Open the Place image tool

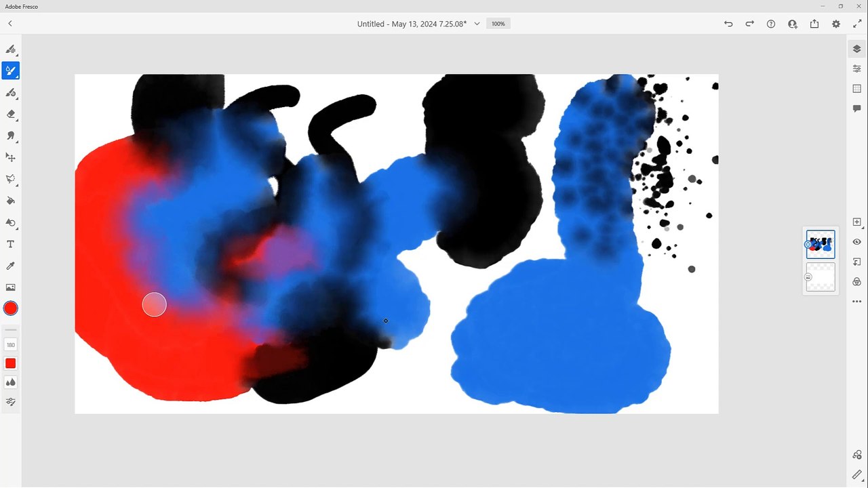coord(11,287)
